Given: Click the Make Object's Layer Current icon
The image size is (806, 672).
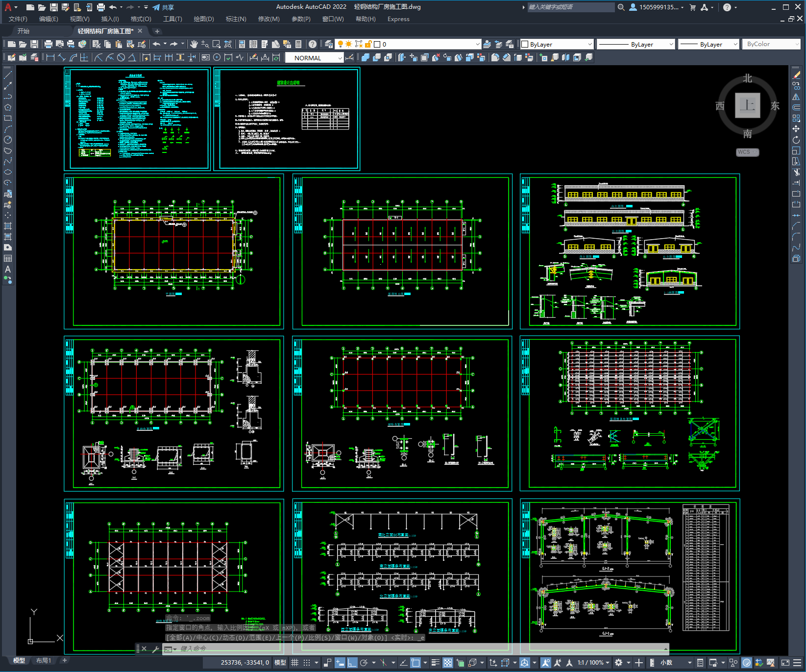Looking at the screenshot, I should point(487,44).
